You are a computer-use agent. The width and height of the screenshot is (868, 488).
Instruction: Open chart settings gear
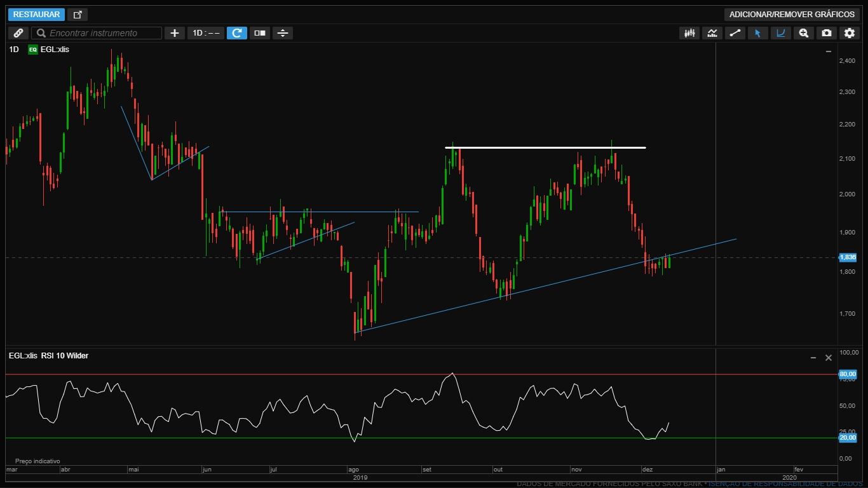(x=849, y=33)
